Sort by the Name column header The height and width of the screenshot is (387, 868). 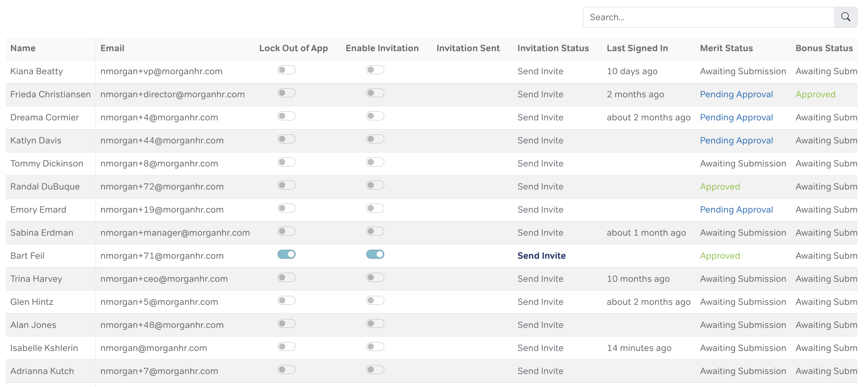tap(23, 48)
